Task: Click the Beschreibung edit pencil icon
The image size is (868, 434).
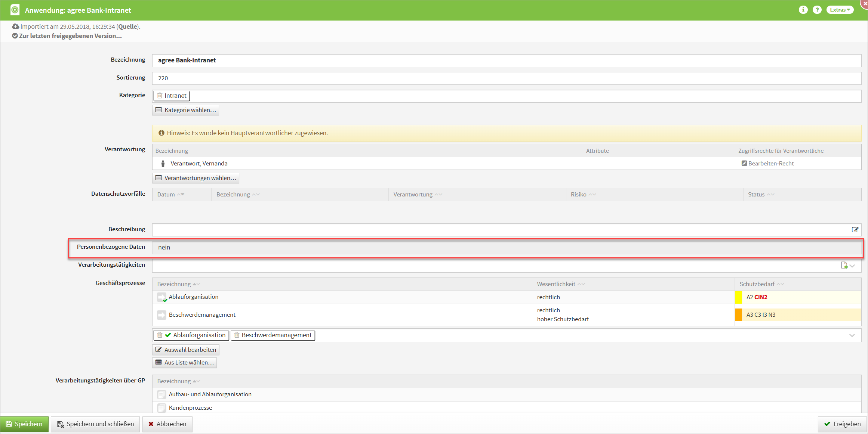Action: coord(855,230)
